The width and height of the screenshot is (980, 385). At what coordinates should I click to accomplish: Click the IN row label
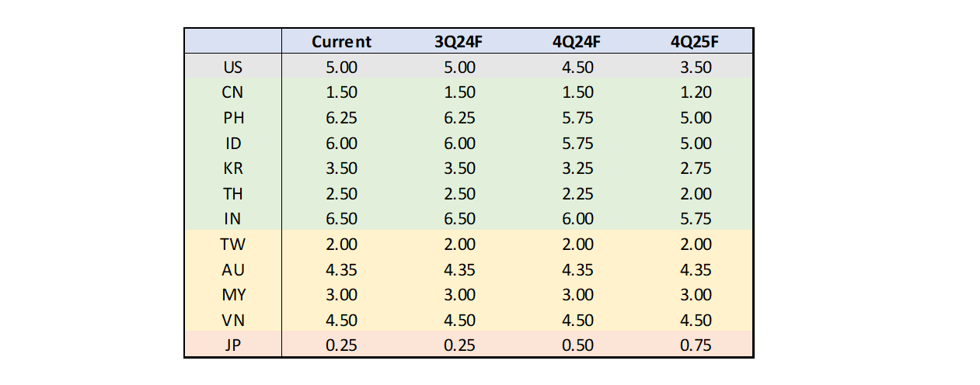(232, 219)
